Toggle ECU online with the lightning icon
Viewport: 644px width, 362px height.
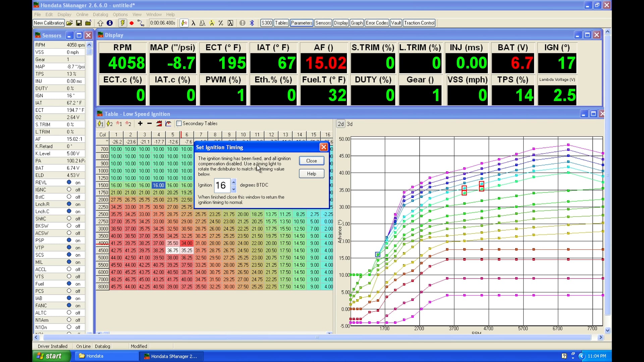[x=123, y=23]
